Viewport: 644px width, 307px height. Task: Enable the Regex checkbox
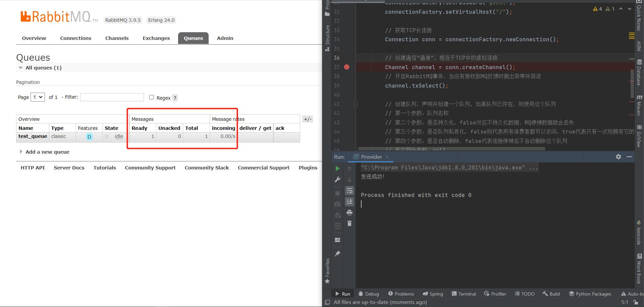coord(152,97)
